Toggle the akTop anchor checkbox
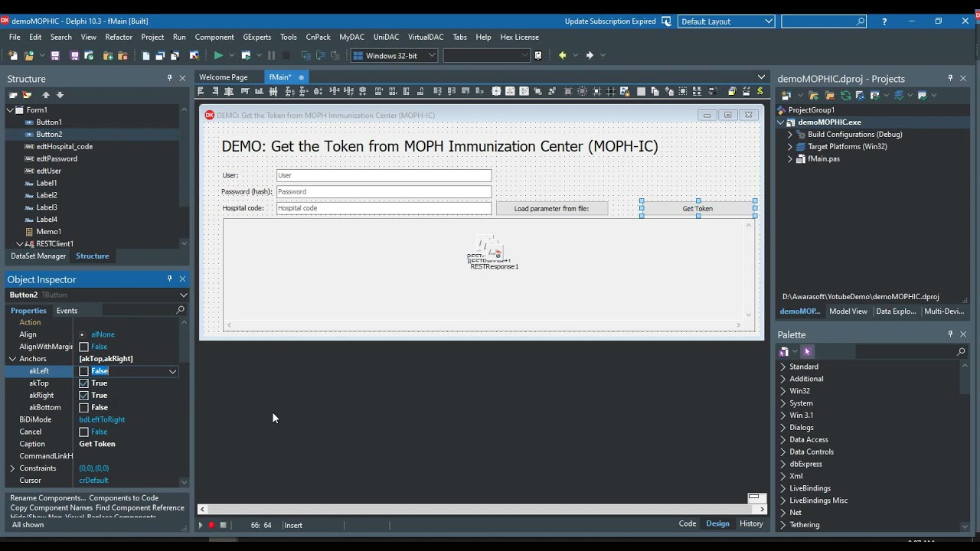 [84, 383]
